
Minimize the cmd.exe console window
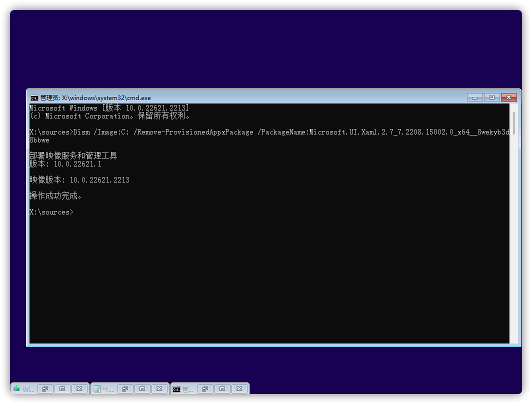[474, 98]
